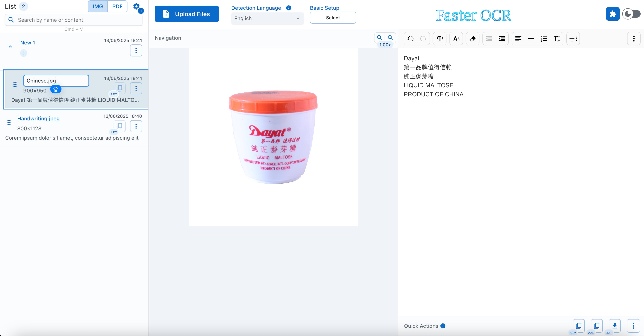
Task: Switch list to IMG mode
Action: pos(98,7)
